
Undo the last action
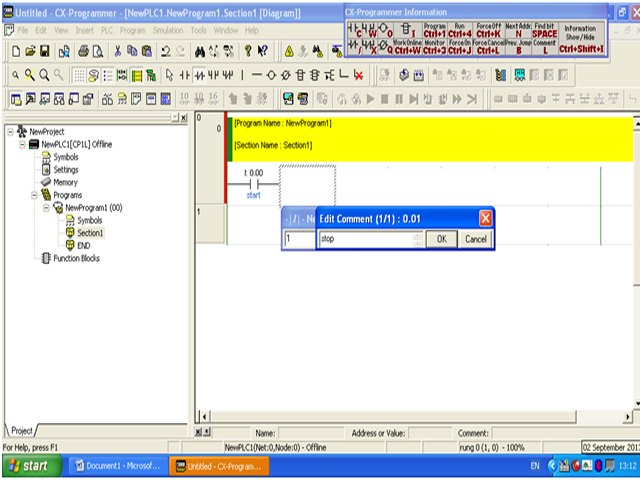coord(165,51)
